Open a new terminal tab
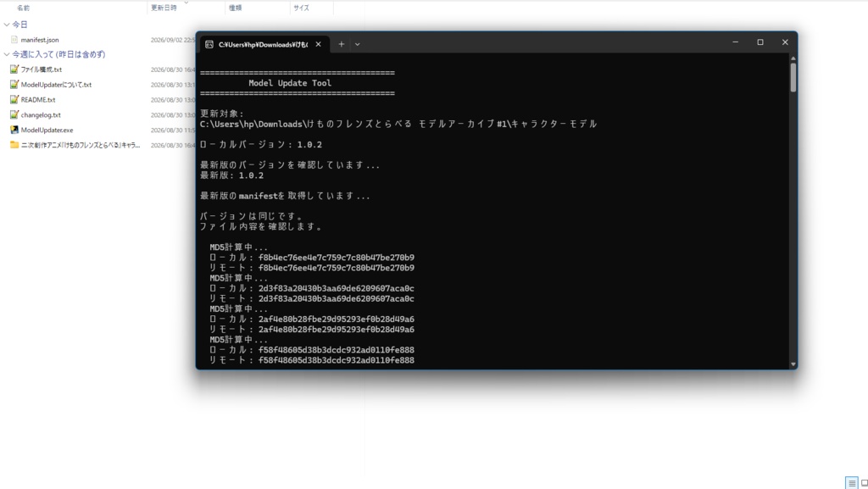This screenshot has height=489, width=868. point(341,44)
